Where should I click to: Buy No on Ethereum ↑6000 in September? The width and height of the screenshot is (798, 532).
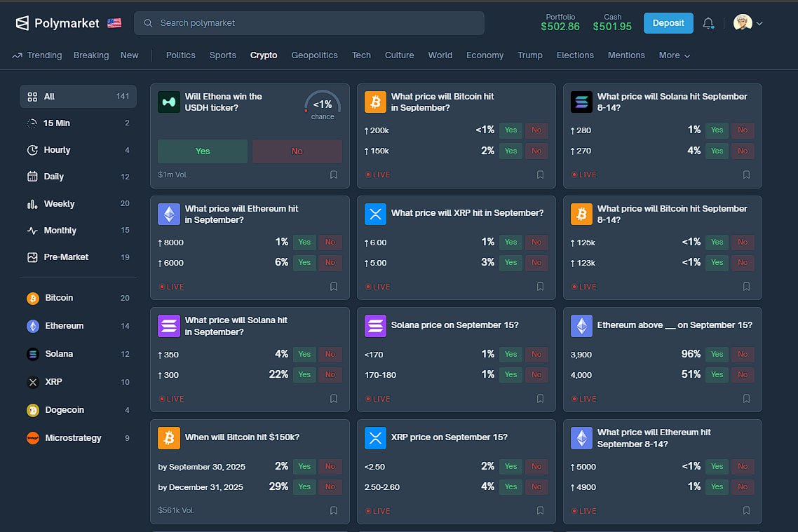pyautogui.click(x=330, y=263)
